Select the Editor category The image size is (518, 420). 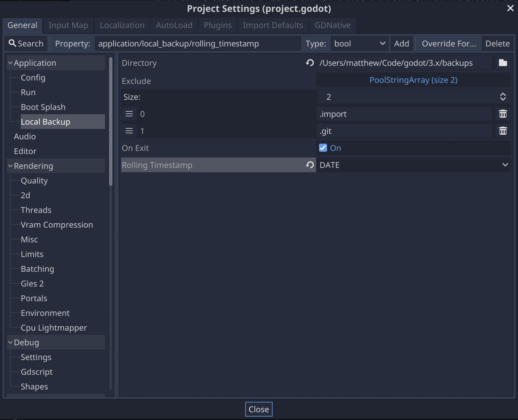pyautogui.click(x=25, y=151)
